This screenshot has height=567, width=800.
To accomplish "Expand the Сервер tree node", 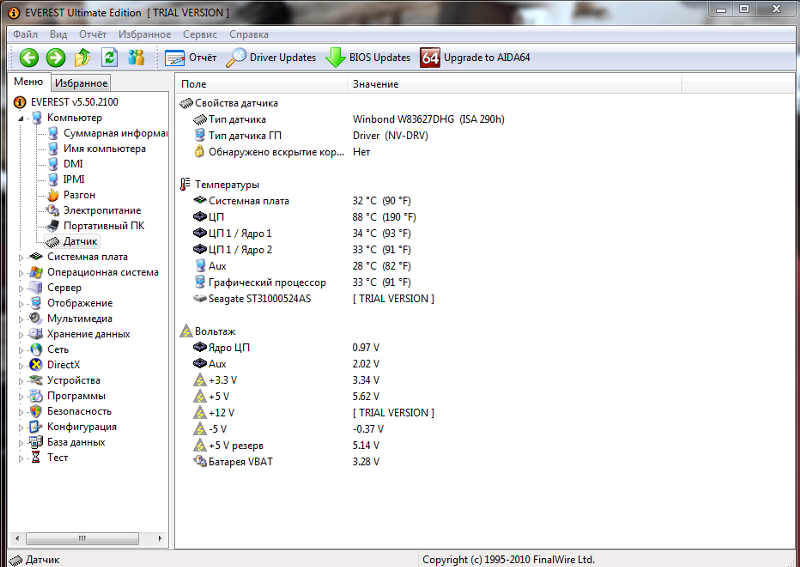I will tap(21, 289).
